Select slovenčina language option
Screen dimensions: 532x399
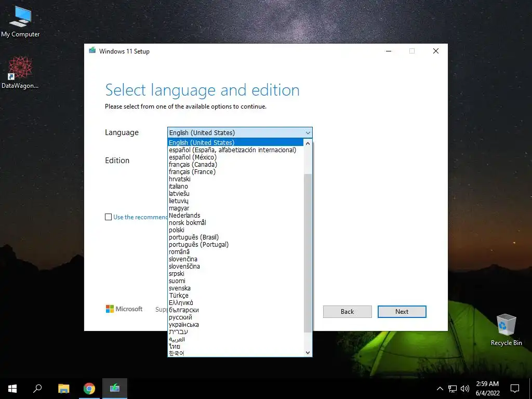235,259
